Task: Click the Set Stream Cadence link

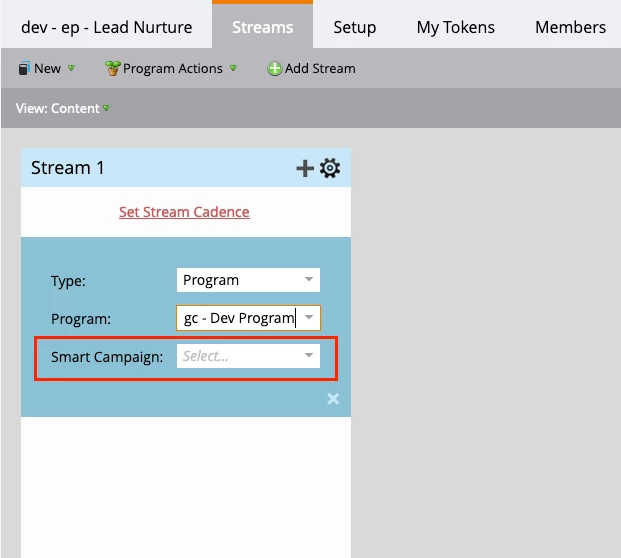Action: point(184,212)
